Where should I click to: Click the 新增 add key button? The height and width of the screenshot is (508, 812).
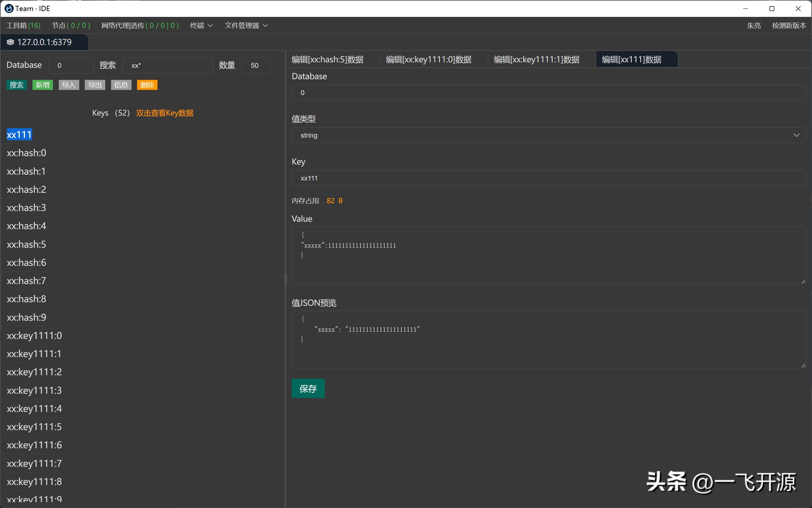[43, 85]
